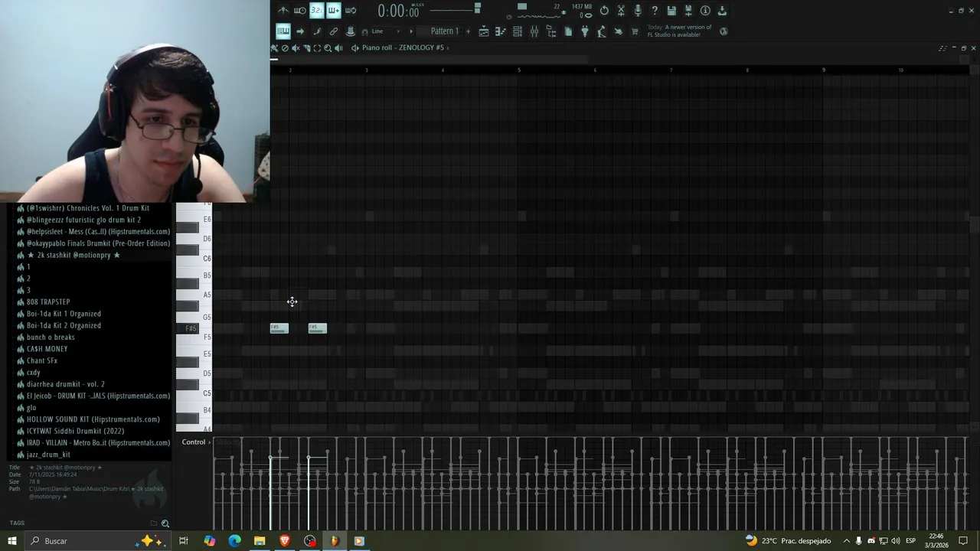980x551 pixels.
Task: Open the Playlist view icon
Action: (484, 31)
